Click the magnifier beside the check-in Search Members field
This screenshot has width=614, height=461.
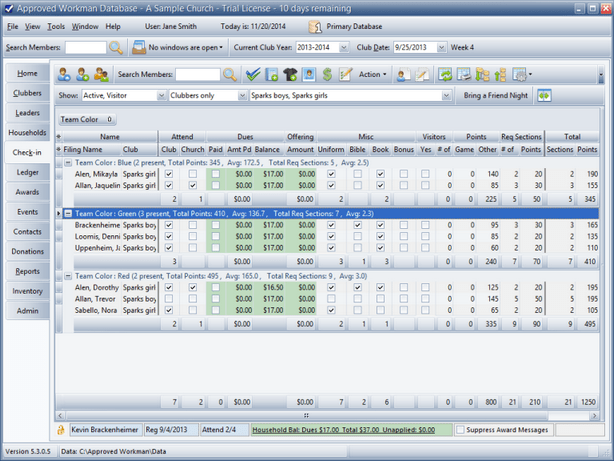(x=230, y=74)
